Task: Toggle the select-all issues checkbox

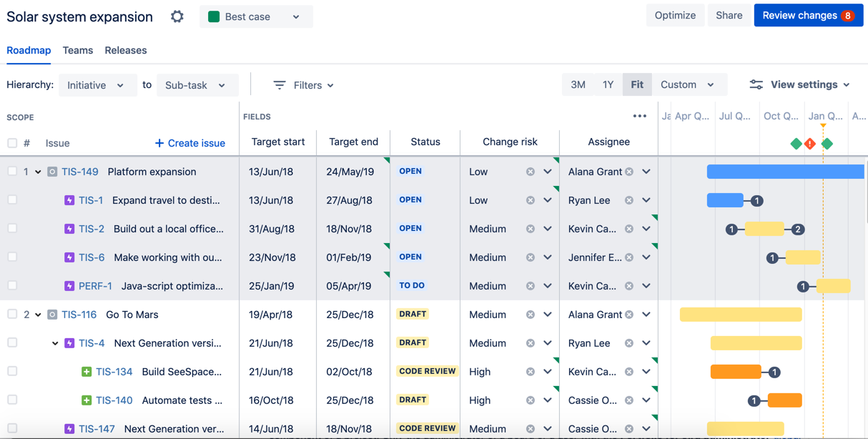Action: pos(12,143)
